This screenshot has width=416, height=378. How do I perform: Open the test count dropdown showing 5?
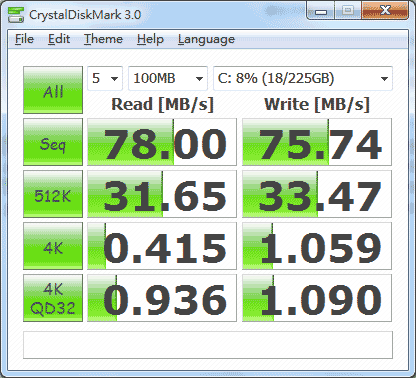(105, 78)
